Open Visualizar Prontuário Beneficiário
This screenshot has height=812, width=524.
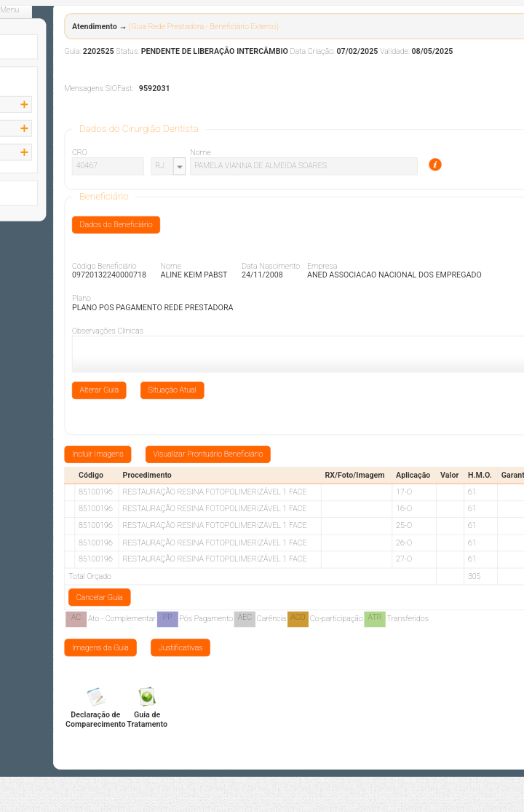(x=207, y=454)
